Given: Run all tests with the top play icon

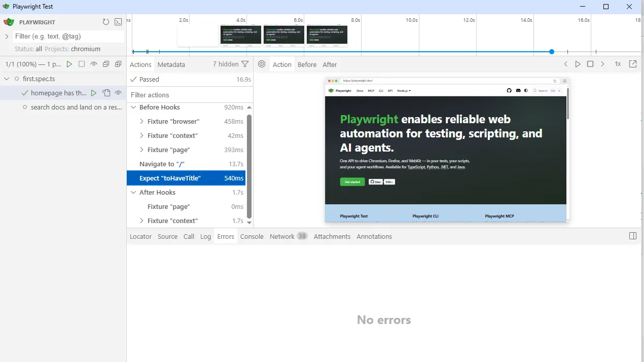Looking at the screenshot, I should click(69, 64).
